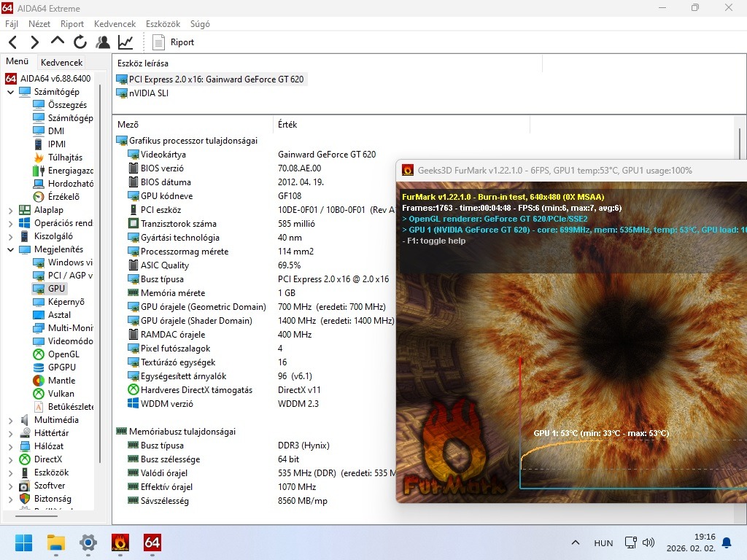Select the Multi-Monitor tree item icon

39,328
